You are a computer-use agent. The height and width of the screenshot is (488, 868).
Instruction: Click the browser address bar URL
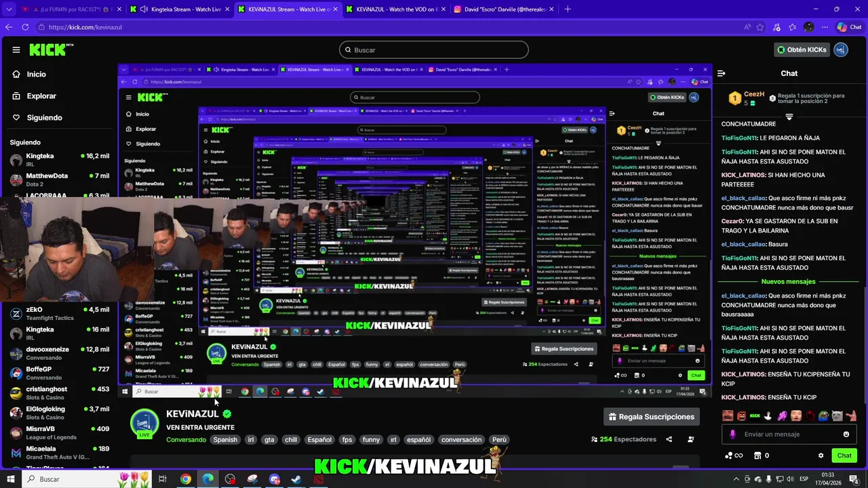85,27
